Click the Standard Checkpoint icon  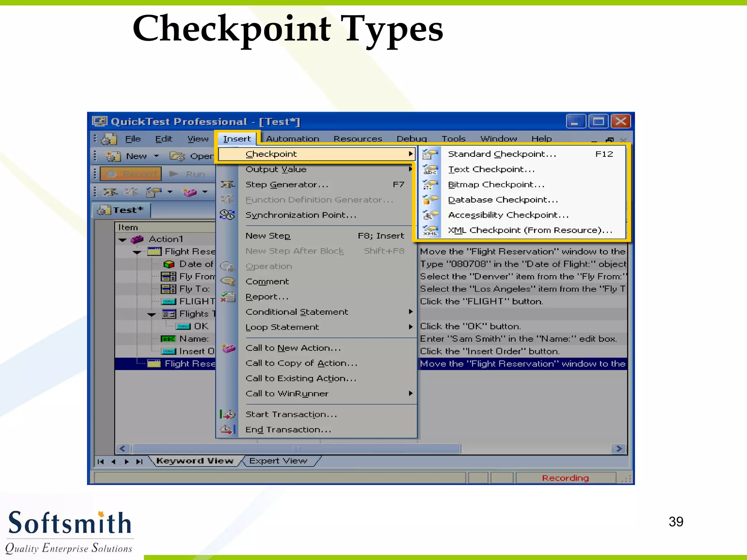tap(430, 154)
